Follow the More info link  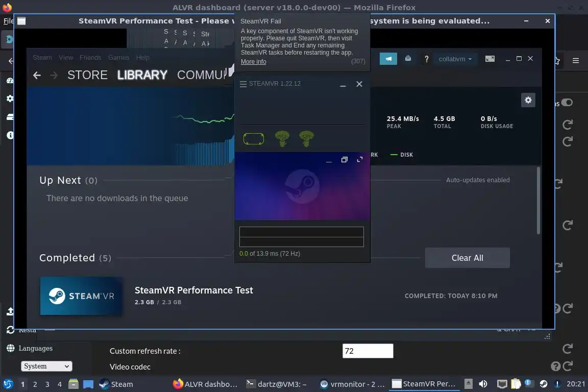(254, 62)
